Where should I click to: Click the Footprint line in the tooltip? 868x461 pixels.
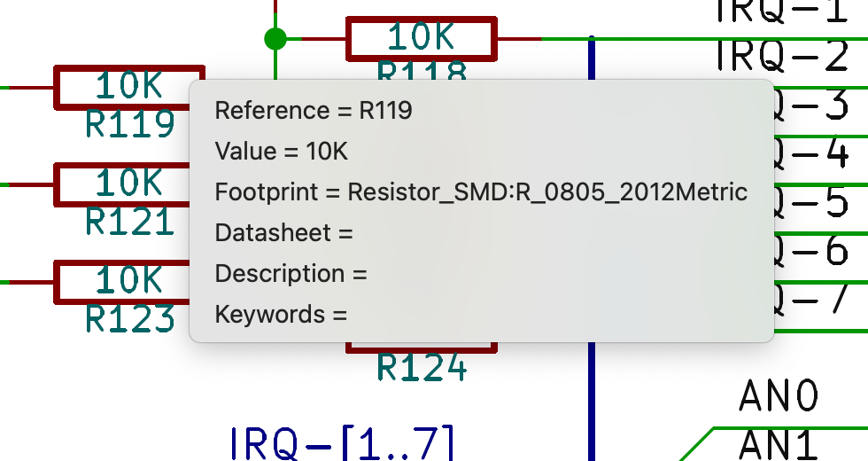coord(481,192)
